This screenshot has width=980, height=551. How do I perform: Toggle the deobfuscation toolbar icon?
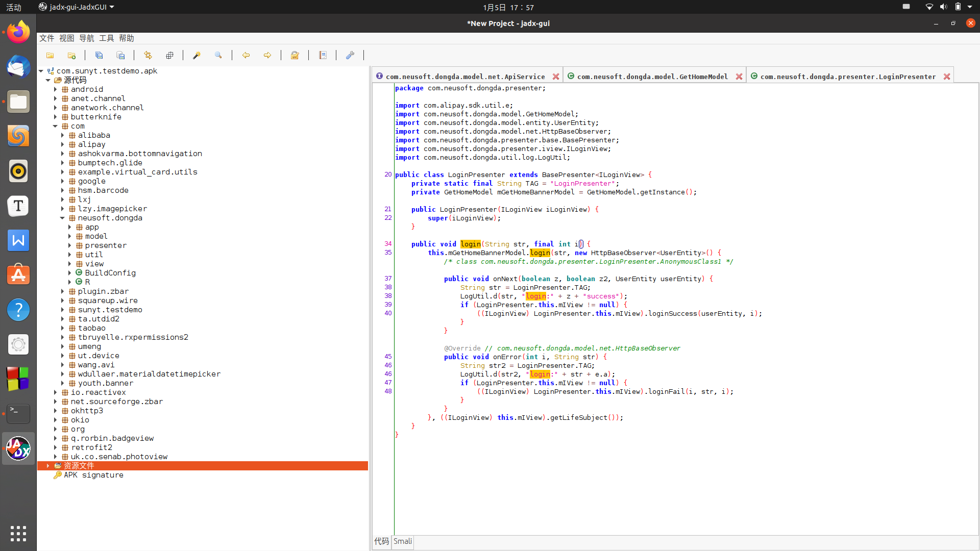tap(295, 55)
